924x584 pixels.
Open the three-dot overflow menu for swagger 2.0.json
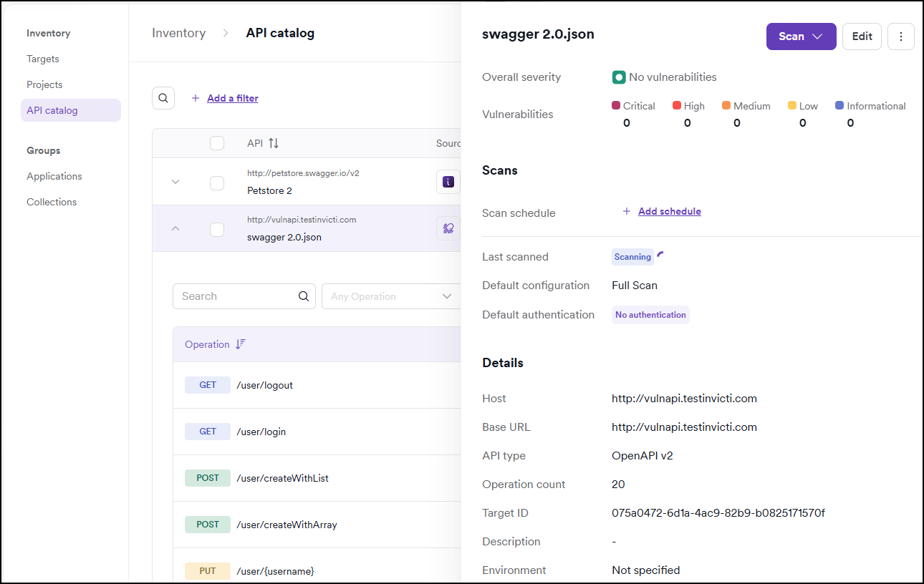(x=900, y=36)
